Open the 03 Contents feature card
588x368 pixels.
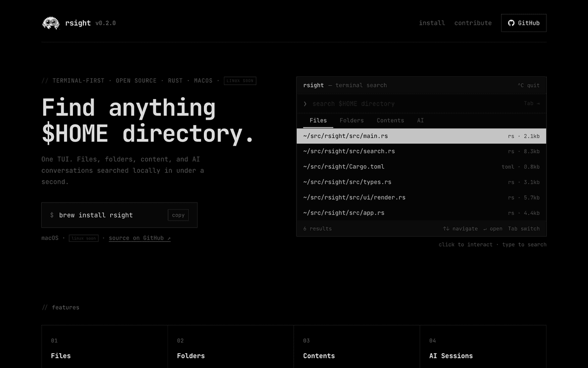pyautogui.click(x=357, y=346)
